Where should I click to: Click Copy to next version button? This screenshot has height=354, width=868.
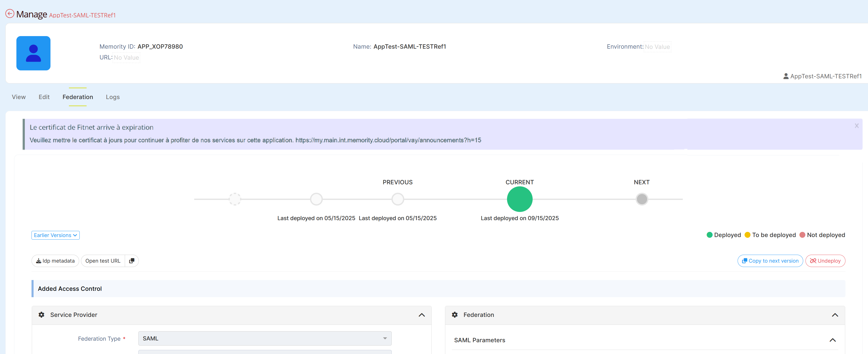(x=770, y=261)
